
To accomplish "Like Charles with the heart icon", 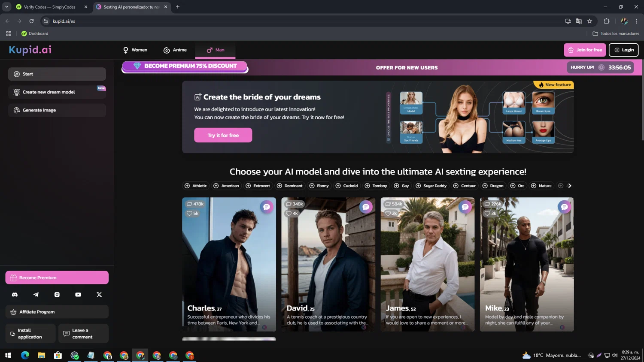I will click(x=189, y=213).
